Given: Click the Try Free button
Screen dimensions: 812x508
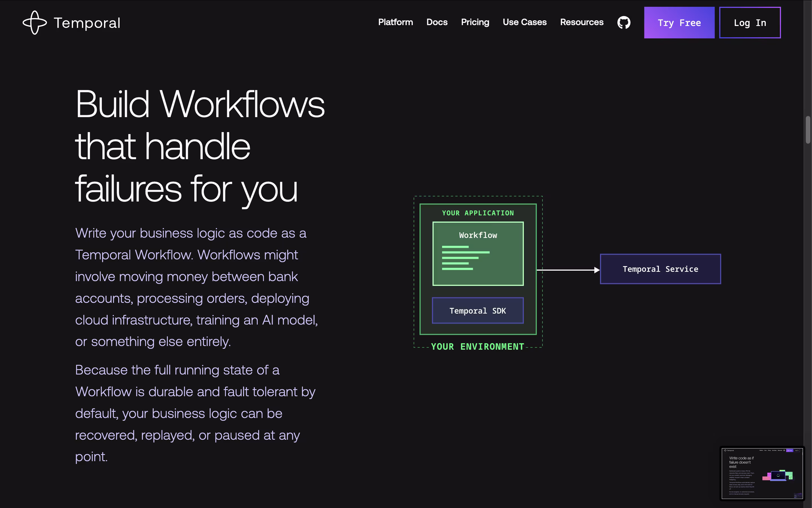Looking at the screenshot, I should (x=679, y=23).
